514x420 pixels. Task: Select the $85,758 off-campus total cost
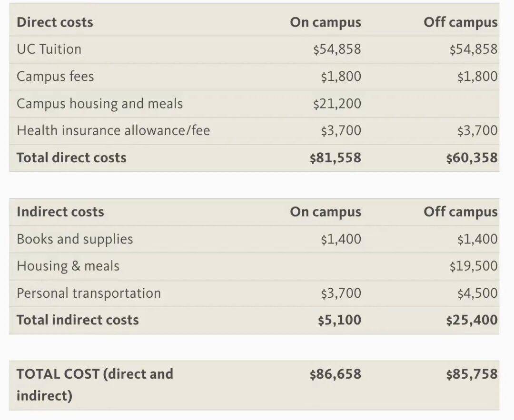coord(472,374)
